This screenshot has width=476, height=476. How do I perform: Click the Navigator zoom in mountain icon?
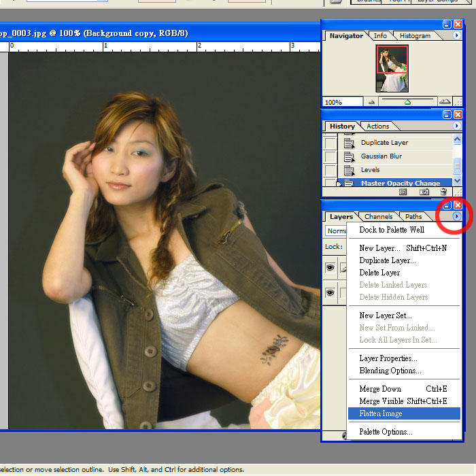(x=445, y=102)
